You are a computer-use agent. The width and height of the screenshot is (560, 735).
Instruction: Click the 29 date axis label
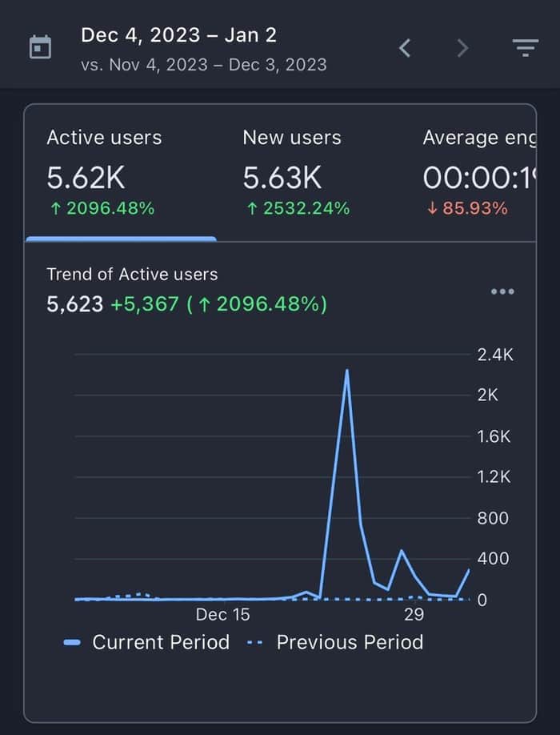[414, 615]
